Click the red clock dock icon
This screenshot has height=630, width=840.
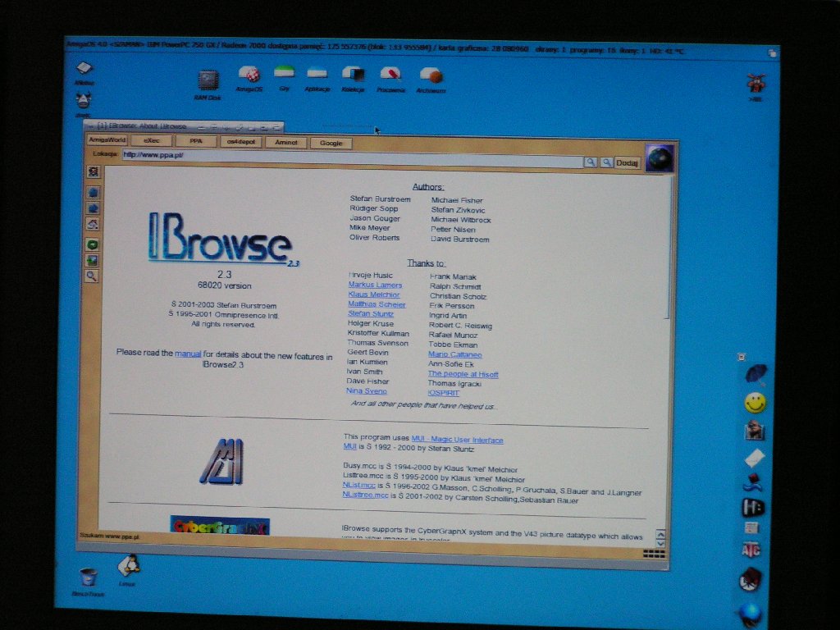[x=750, y=579]
